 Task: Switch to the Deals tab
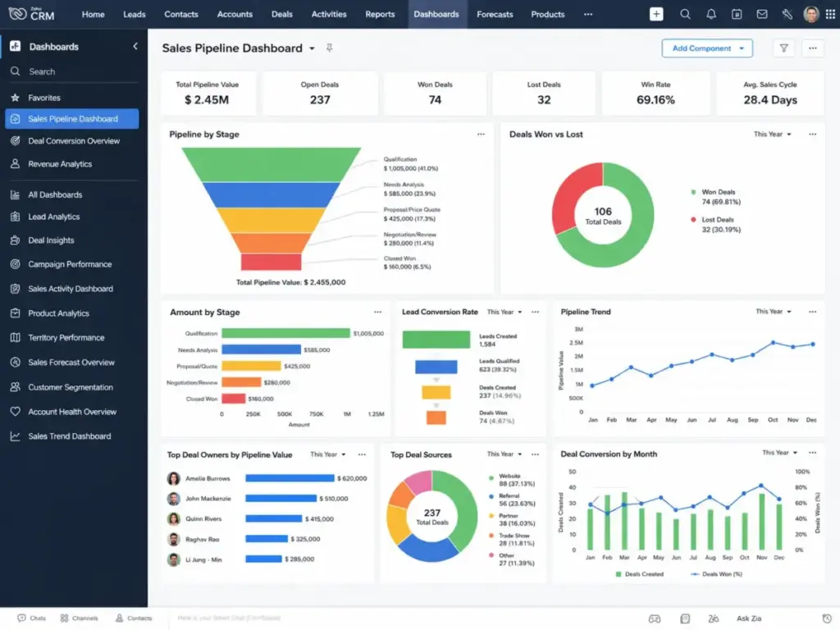pyautogui.click(x=282, y=15)
